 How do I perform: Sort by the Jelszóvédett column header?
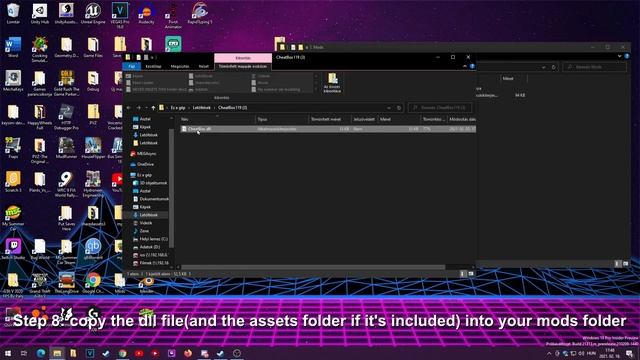pos(364,119)
